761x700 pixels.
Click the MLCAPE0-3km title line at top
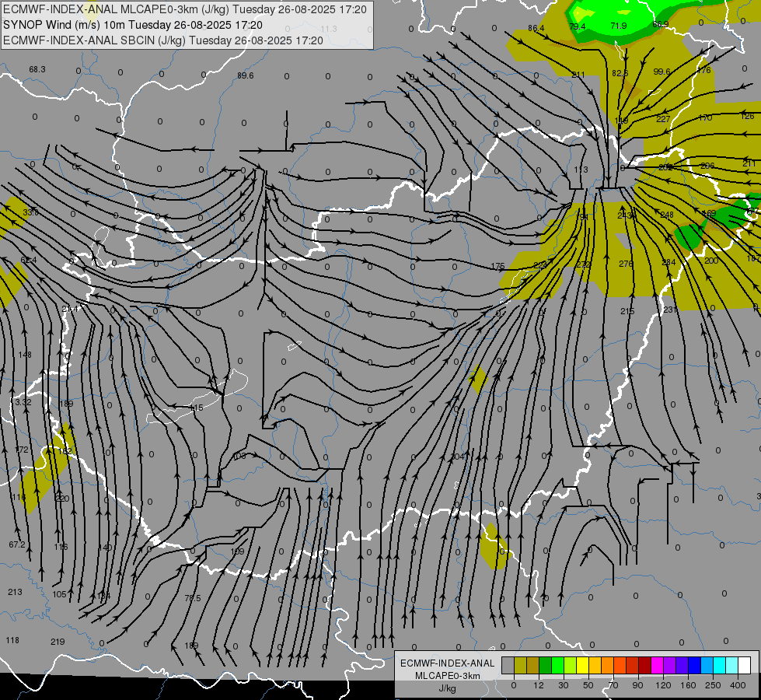(x=185, y=9)
